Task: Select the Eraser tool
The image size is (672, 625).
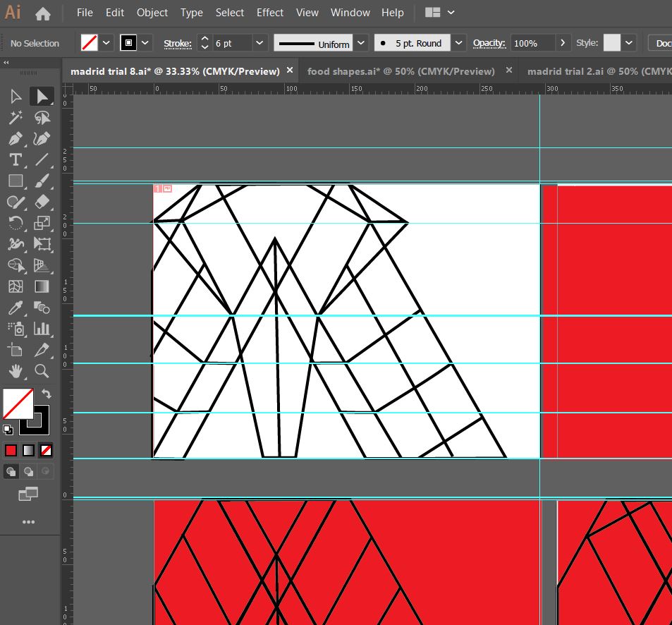Action: click(42, 202)
